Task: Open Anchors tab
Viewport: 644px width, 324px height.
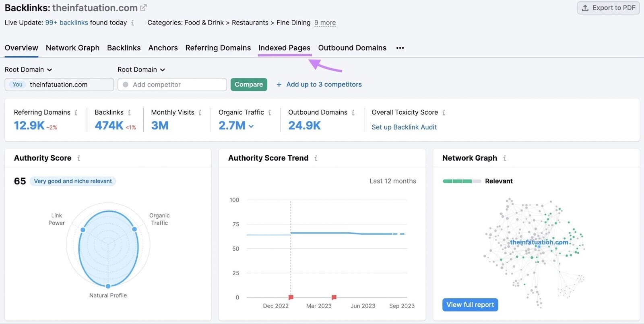Action: (163, 48)
